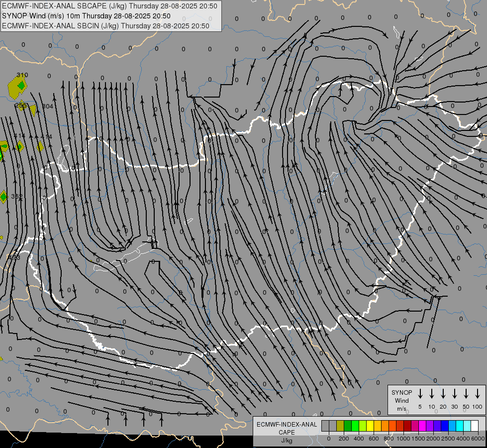The width and height of the screenshot is (487, 448).
Task: Click the 30 m/s wind arrow in legend
Action: pos(454,393)
